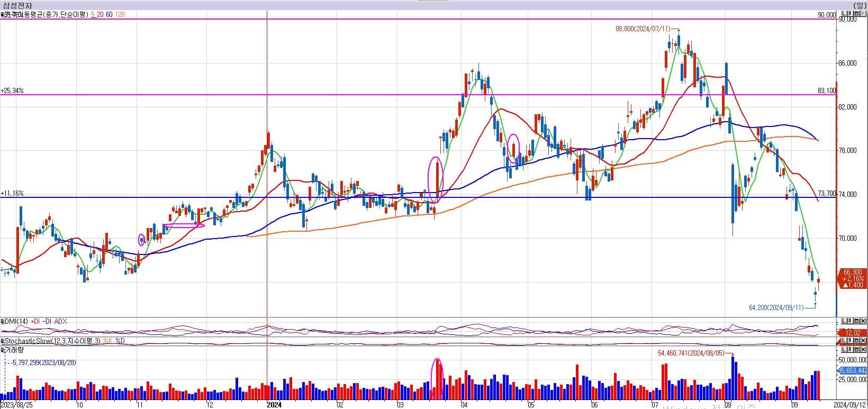
Task: Click the vertical bar button in volume panel
Action: tap(850, 350)
